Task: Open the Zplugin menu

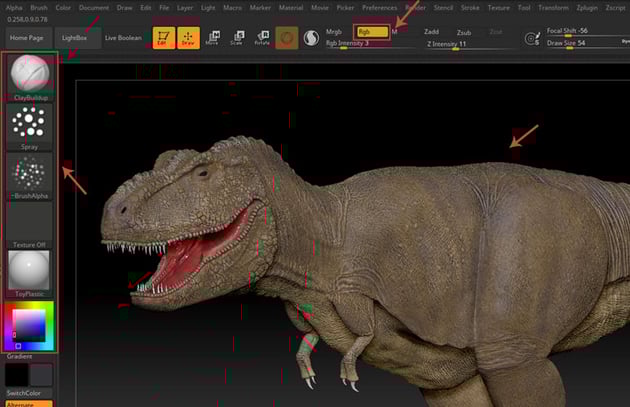Action: (x=587, y=7)
